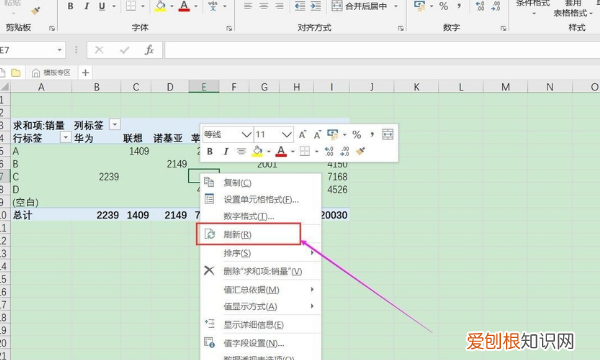Apply ribbon red font color
The image size is (600, 360).
[x=184, y=6]
